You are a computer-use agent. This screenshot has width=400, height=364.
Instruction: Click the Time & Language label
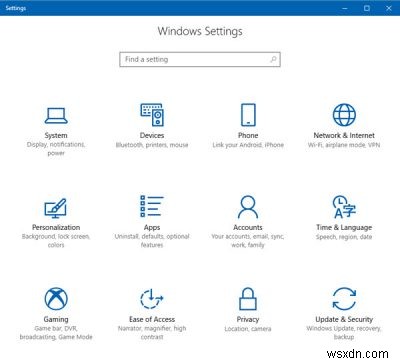pyautogui.click(x=344, y=228)
